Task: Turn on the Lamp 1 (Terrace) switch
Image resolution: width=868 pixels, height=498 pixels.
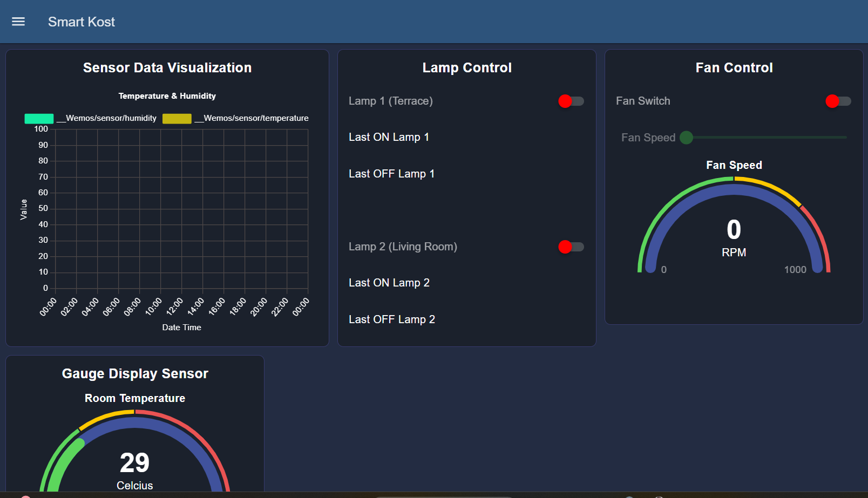Action: (x=571, y=101)
